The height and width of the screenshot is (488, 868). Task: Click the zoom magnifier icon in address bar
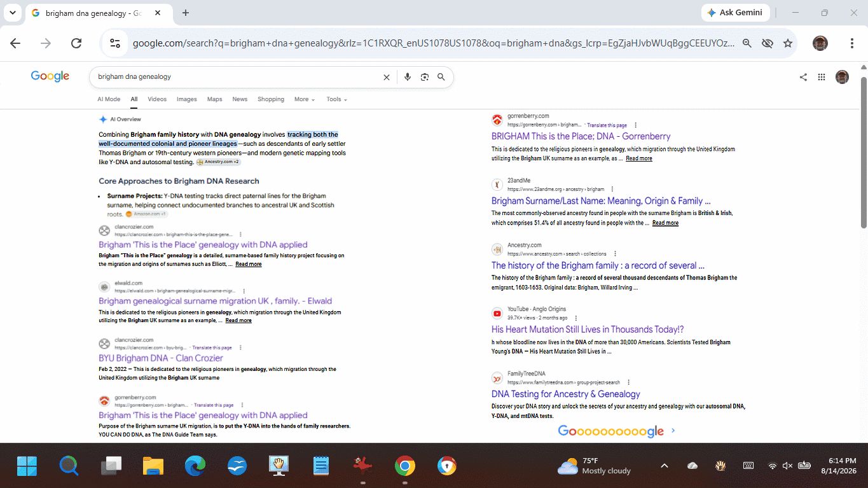coord(747,43)
